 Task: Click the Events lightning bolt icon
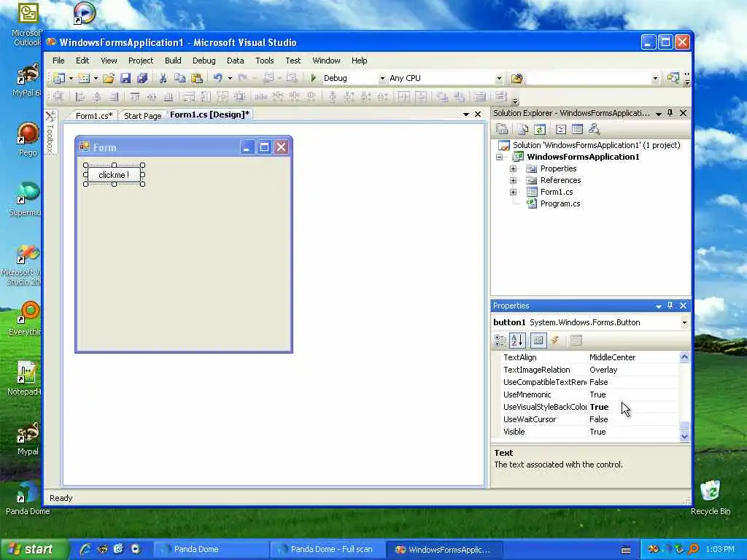[555, 340]
